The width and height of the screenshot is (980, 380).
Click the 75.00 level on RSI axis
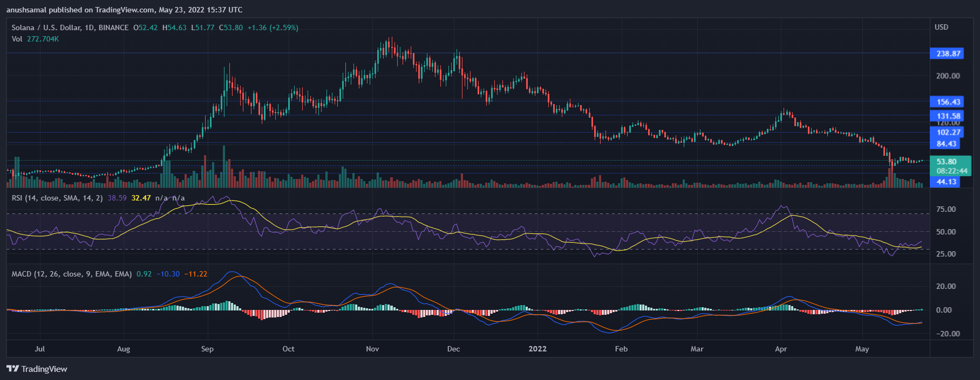945,209
